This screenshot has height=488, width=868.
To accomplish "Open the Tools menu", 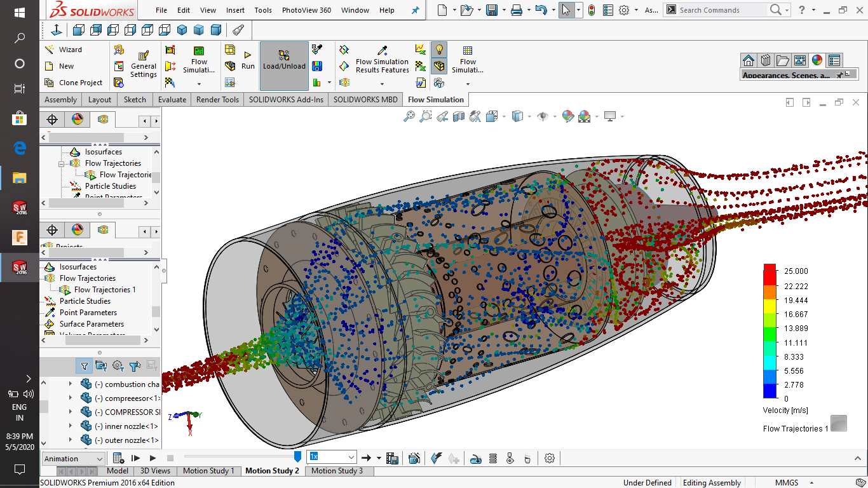I will coord(263,10).
